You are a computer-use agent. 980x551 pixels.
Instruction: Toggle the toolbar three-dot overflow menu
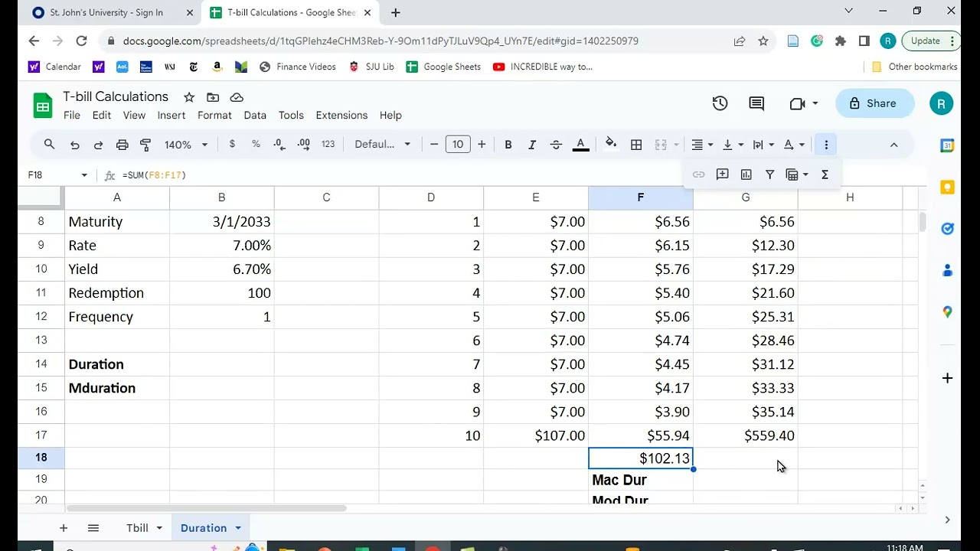click(x=826, y=145)
